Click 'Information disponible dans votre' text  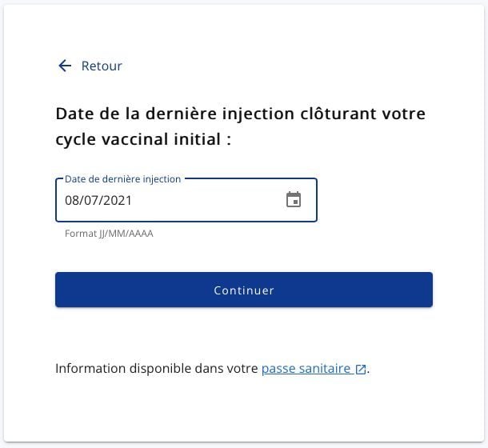tap(157, 369)
